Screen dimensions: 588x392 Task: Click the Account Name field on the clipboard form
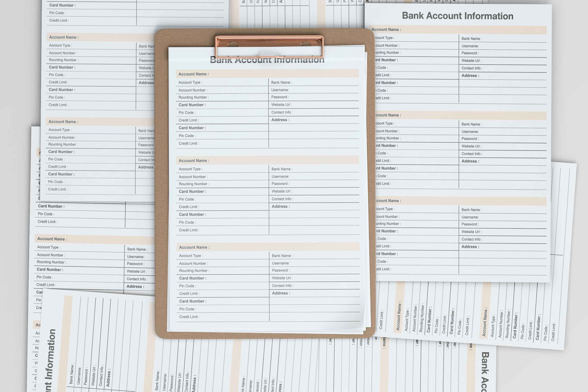194,74
